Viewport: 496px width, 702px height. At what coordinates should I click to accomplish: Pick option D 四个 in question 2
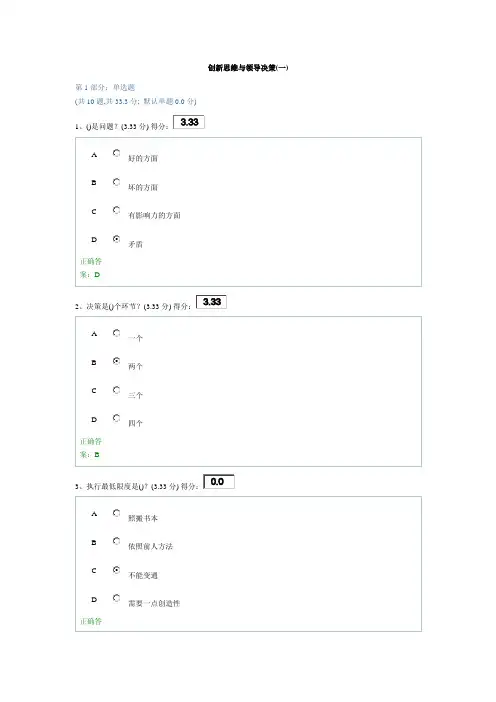[x=116, y=418]
